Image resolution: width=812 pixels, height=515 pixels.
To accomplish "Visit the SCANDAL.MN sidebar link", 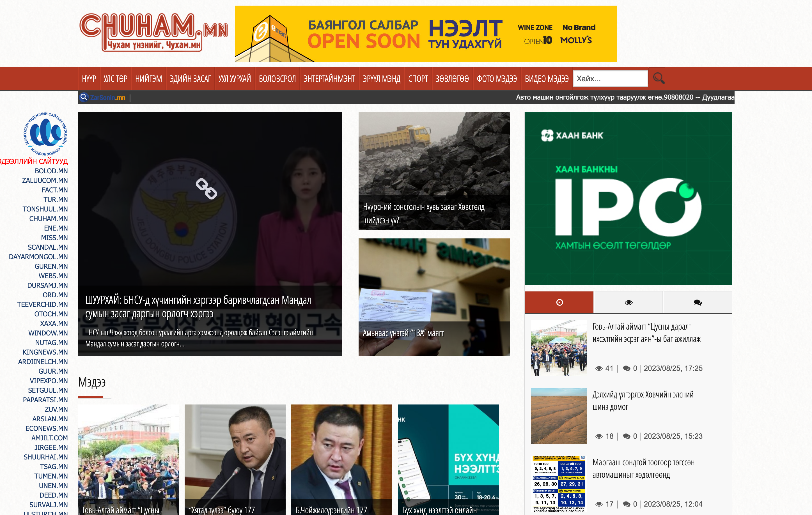I will tap(47, 247).
